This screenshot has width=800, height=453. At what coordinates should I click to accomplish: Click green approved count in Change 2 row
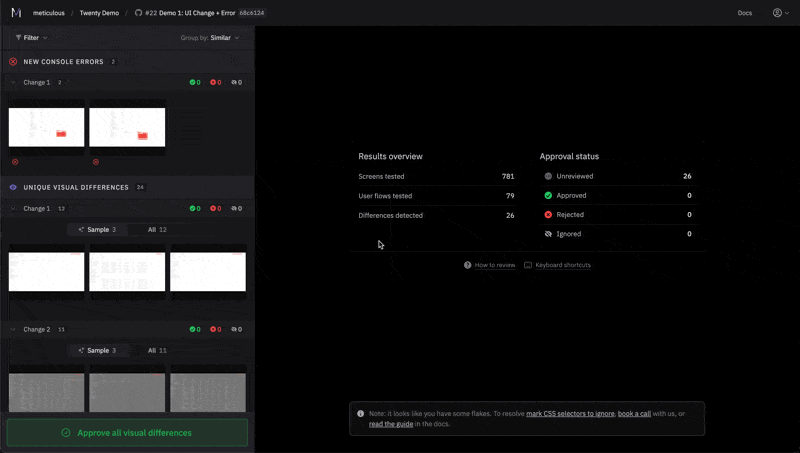[195, 329]
